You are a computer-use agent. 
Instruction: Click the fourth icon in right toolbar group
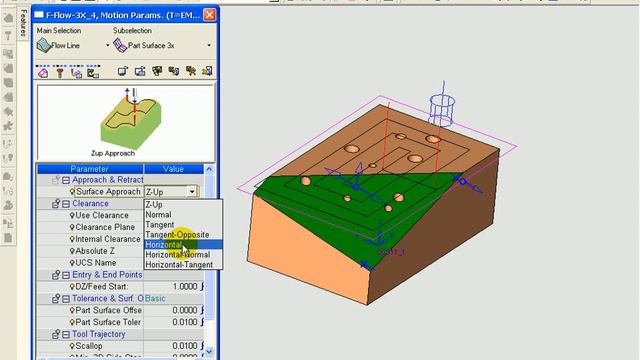point(174,71)
